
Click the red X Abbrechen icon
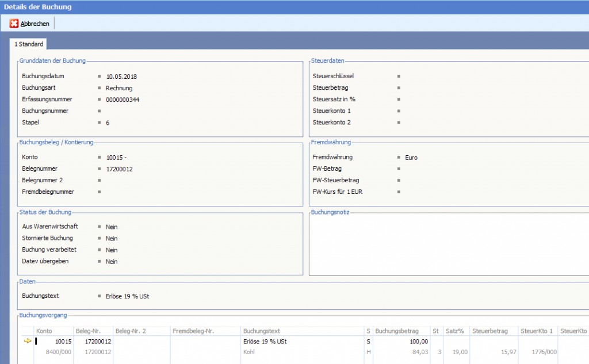click(14, 24)
